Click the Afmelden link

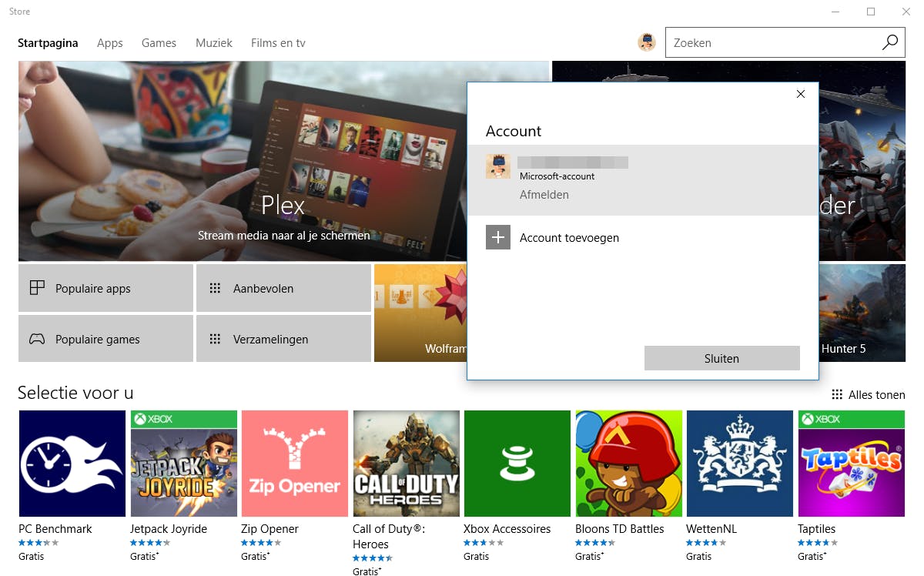(x=544, y=195)
